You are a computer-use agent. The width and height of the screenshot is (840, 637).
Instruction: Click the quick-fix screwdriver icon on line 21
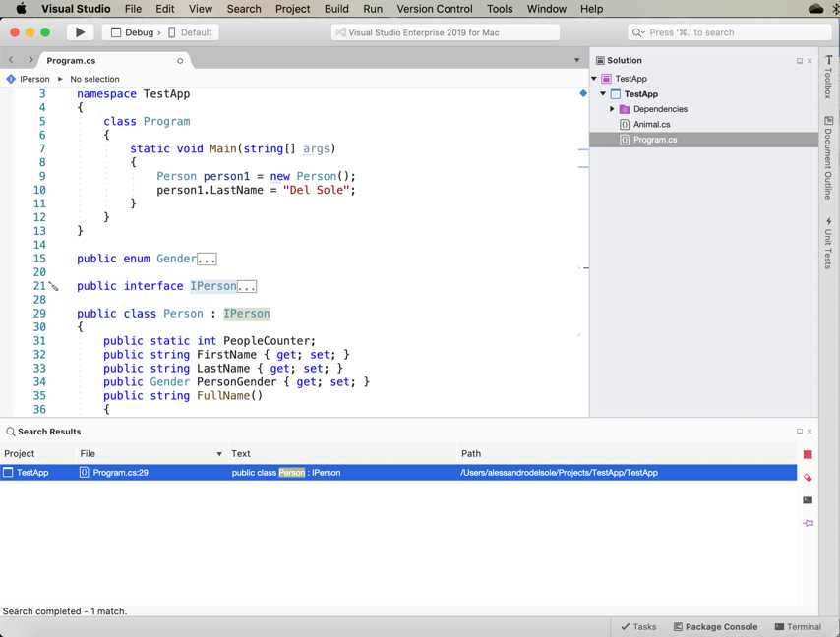[53, 286]
